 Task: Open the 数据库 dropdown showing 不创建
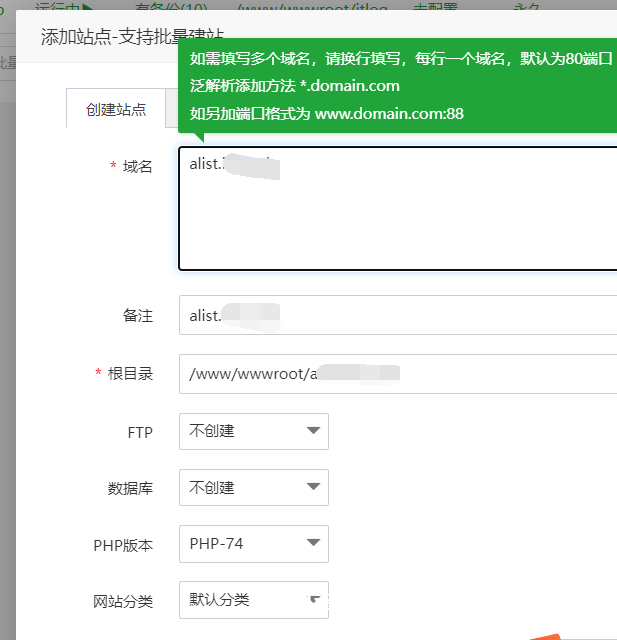coord(254,488)
